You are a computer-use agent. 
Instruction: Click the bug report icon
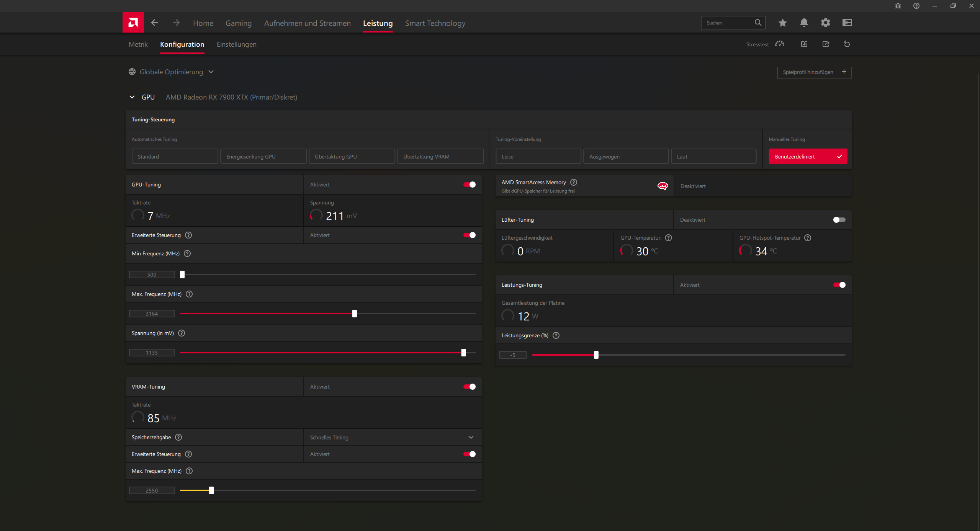pyautogui.click(x=898, y=6)
